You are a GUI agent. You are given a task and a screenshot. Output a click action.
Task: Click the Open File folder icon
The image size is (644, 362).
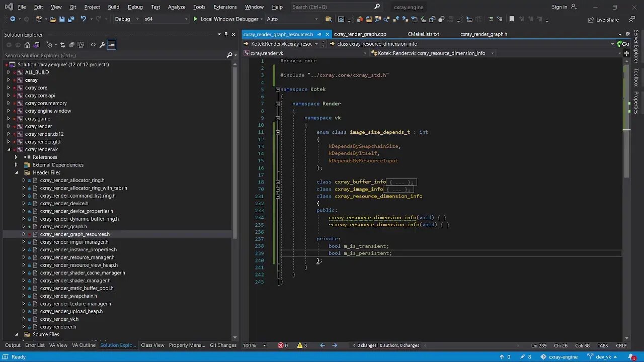(52, 19)
